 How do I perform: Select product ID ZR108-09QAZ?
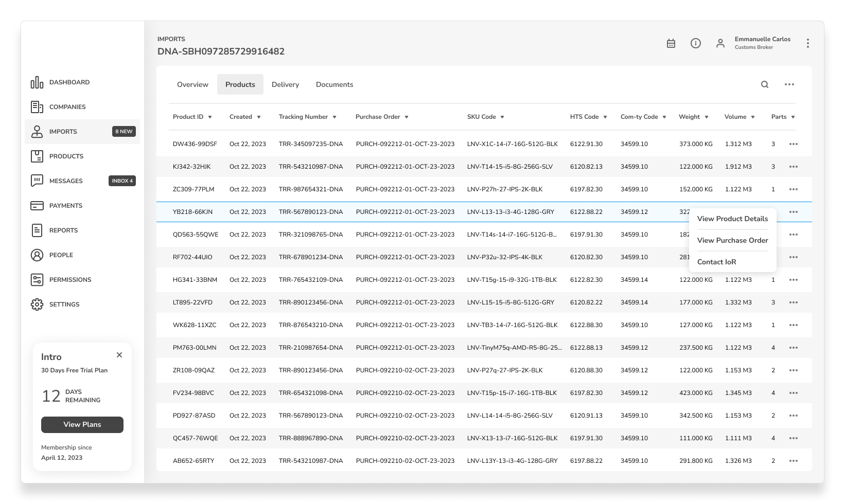193,370
